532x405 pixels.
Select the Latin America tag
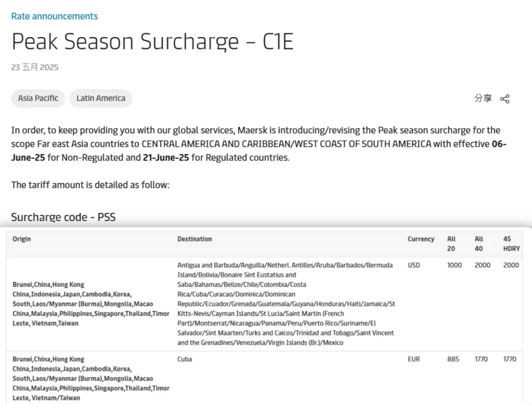click(x=101, y=98)
